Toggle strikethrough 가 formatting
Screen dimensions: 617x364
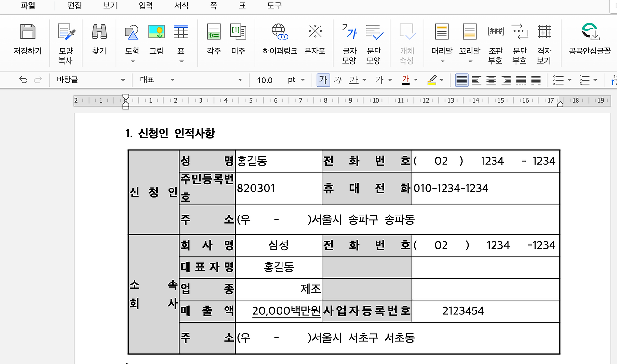(379, 80)
